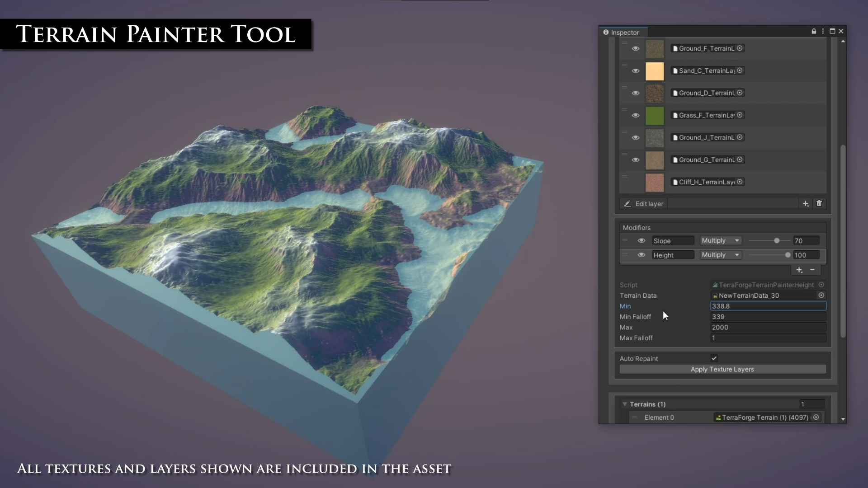Click the Min Falloff input field
Image resolution: width=868 pixels, height=488 pixels.
click(768, 317)
